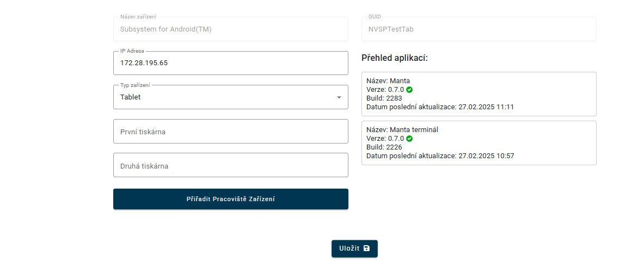Click the Název zařízení field
The height and width of the screenshot is (268, 644).
(x=230, y=29)
